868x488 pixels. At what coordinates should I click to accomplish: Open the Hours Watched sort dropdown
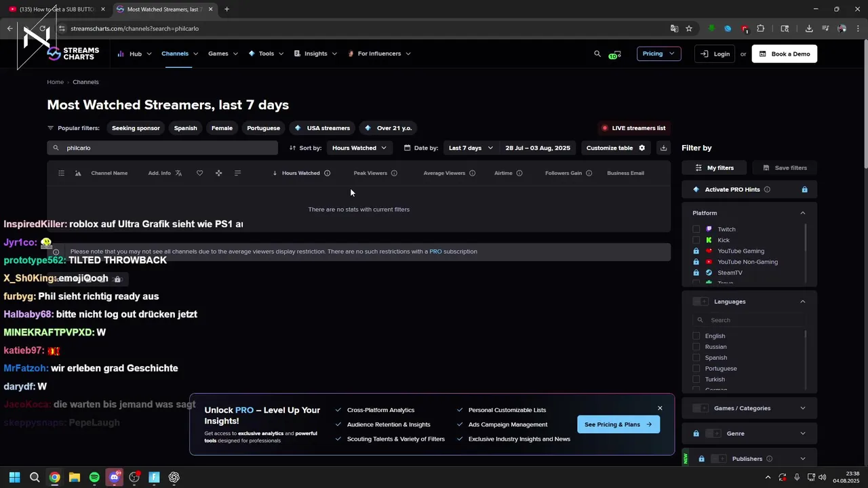359,148
